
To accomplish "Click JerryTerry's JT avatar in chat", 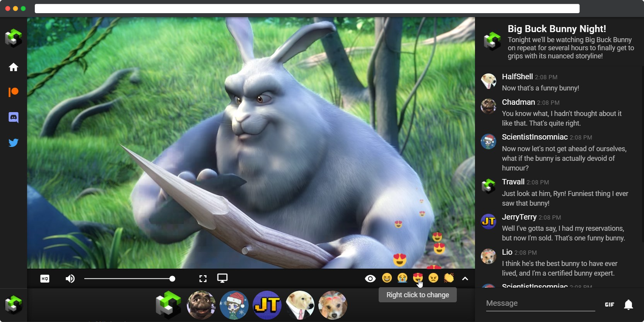I will 489,221.
